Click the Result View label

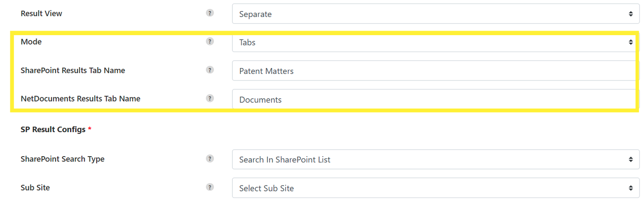coord(41,13)
